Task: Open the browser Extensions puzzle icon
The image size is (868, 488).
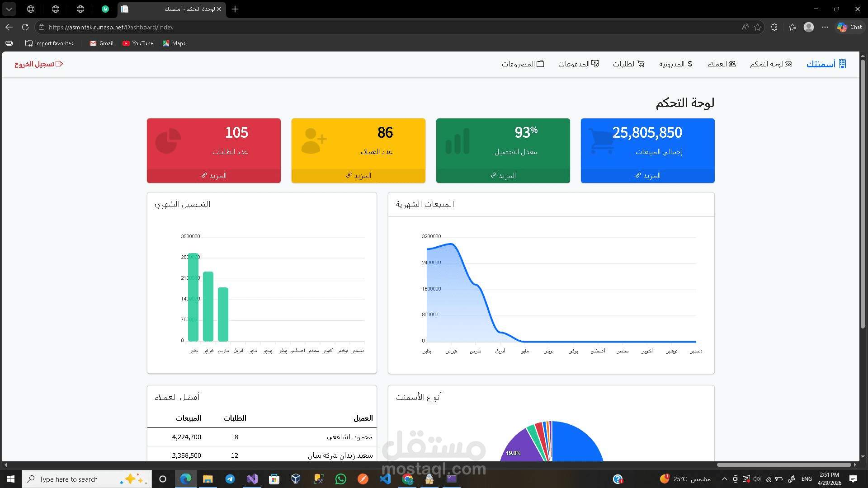Action: click(x=774, y=27)
